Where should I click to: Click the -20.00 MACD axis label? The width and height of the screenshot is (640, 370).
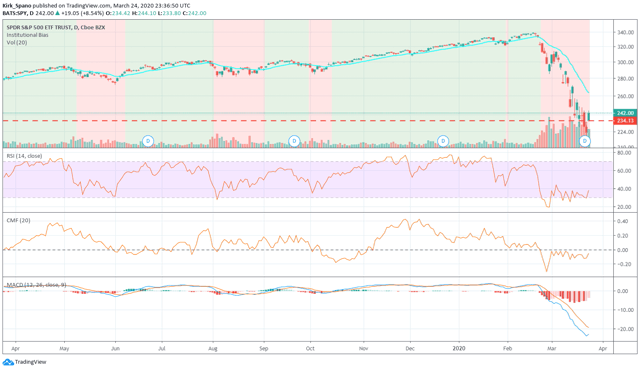click(625, 329)
